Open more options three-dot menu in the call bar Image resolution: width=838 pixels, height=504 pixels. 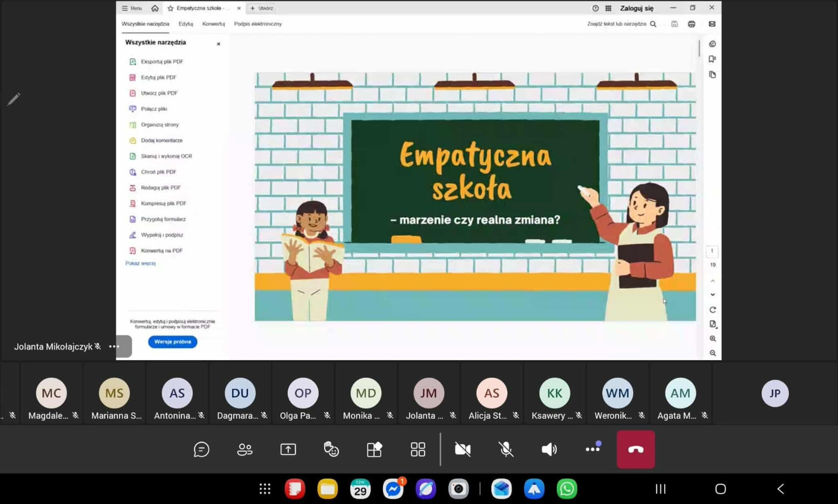[x=592, y=449]
